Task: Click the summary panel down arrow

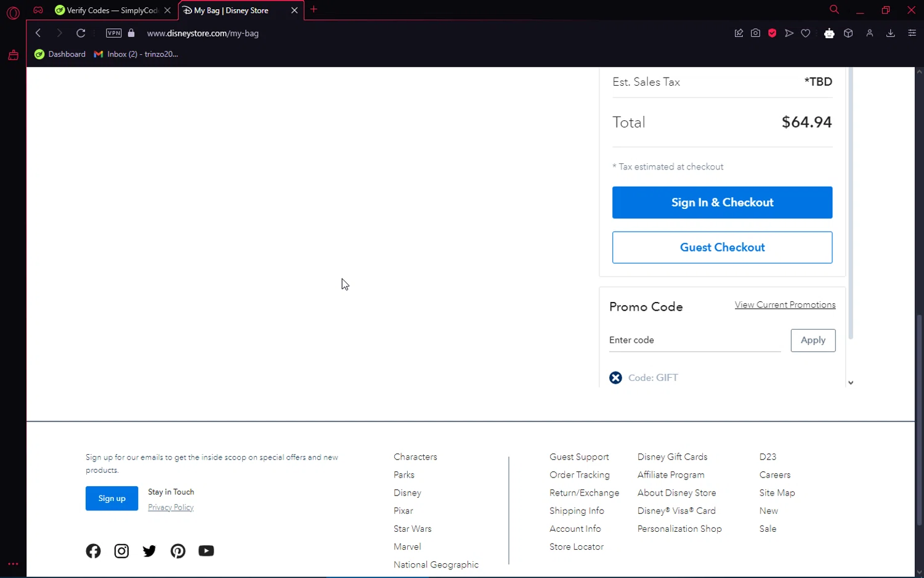Action: click(x=851, y=383)
